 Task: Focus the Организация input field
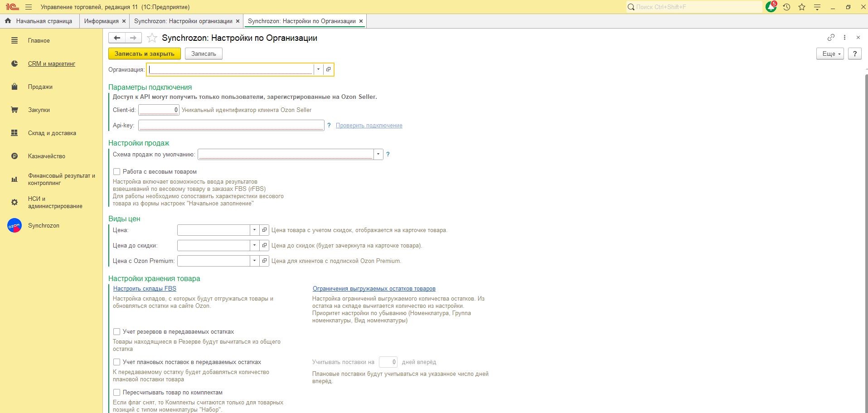coord(230,69)
